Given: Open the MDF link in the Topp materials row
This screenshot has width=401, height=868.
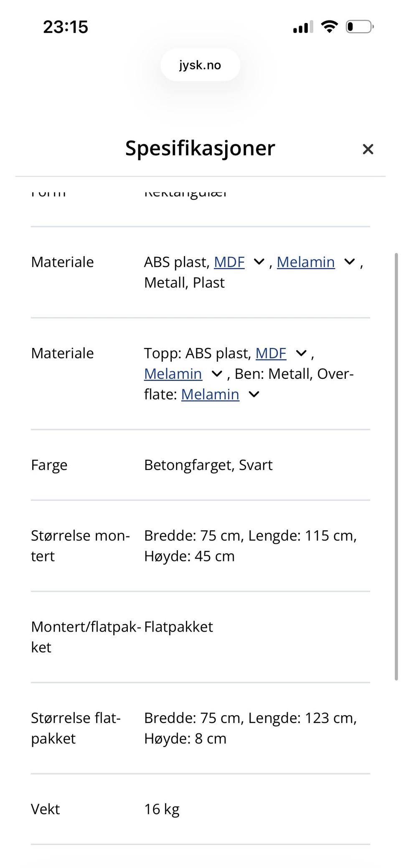Looking at the screenshot, I should (x=271, y=353).
